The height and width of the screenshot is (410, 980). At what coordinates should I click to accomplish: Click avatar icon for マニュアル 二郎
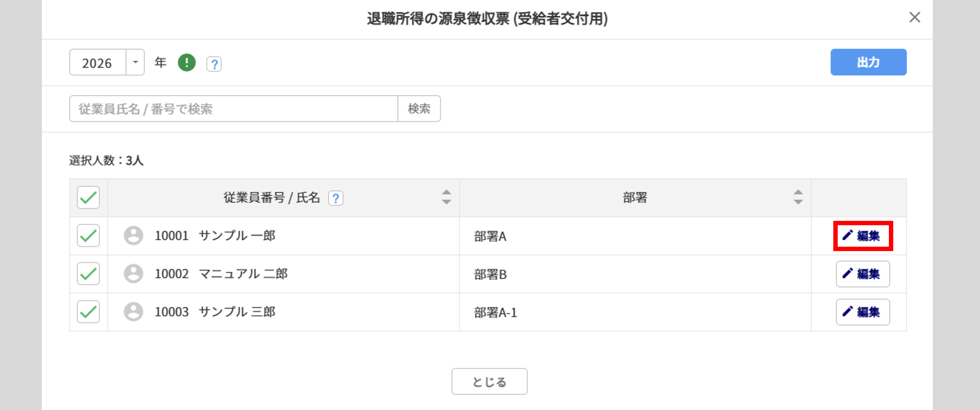(x=133, y=273)
